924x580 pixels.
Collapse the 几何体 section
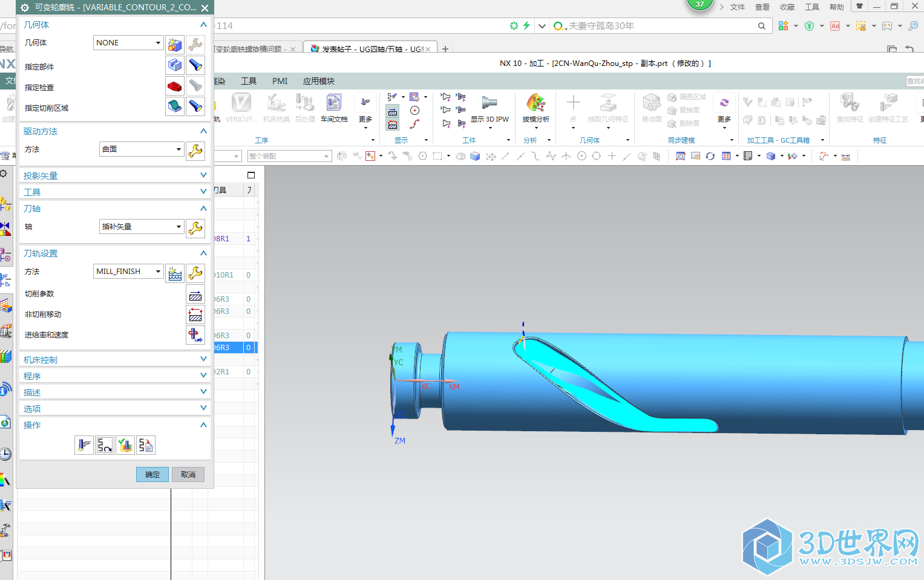click(115, 25)
